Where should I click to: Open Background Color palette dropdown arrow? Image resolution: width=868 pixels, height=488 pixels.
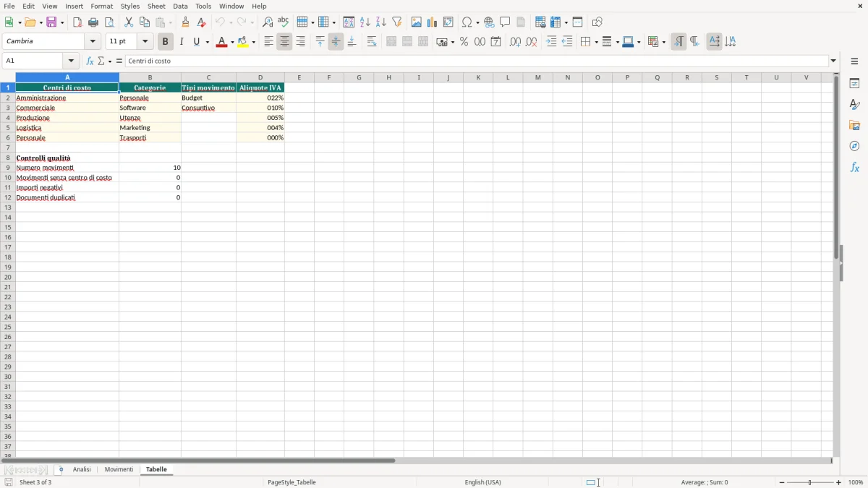pyautogui.click(x=253, y=42)
